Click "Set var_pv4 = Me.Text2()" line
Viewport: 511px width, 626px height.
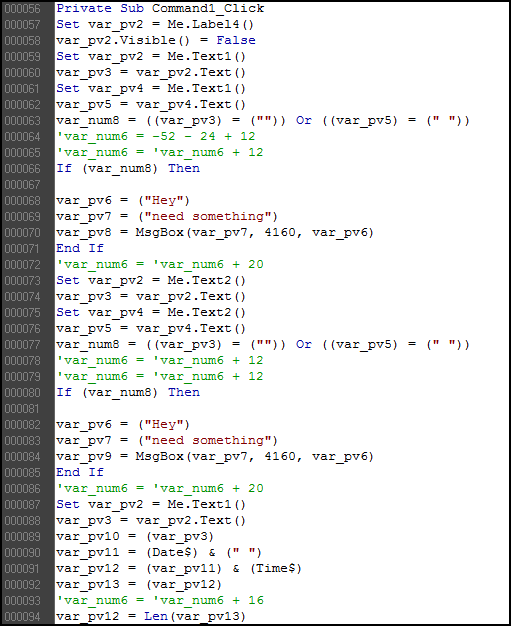tap(151, 313)
